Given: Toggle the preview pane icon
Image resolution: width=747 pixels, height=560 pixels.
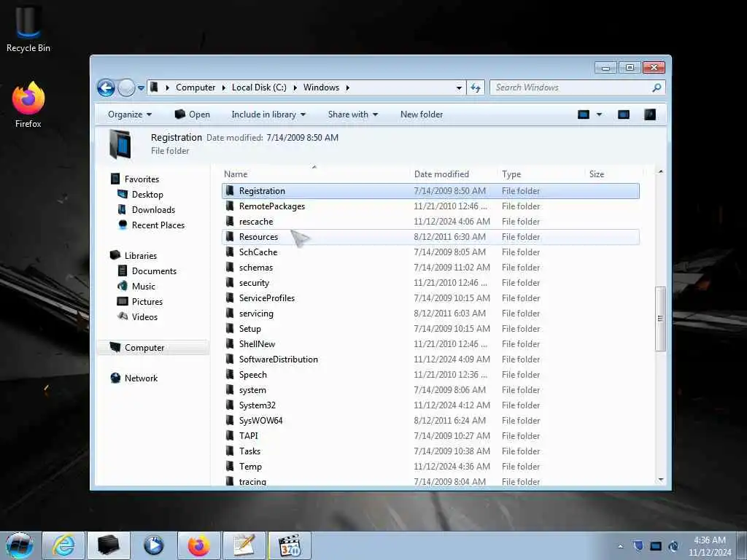Looking at the screenshot, I should [624, 114].
